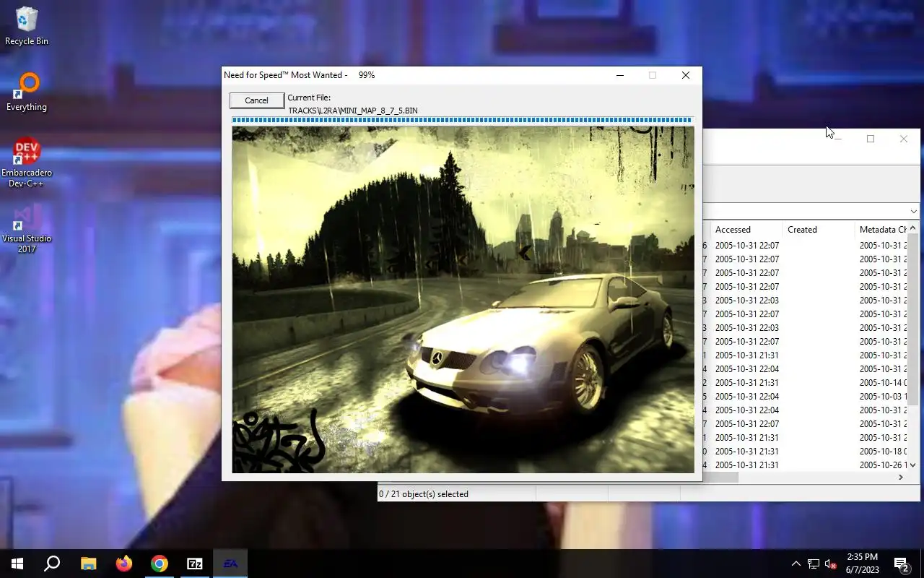Click the file list scroll-up arrow
The height and width of the screenshot is (578, 924).
point(912,228)
